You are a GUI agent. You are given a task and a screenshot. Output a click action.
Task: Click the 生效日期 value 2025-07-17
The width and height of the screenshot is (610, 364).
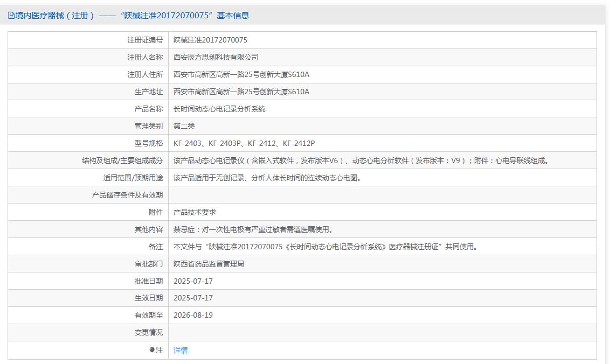[193, 298]
